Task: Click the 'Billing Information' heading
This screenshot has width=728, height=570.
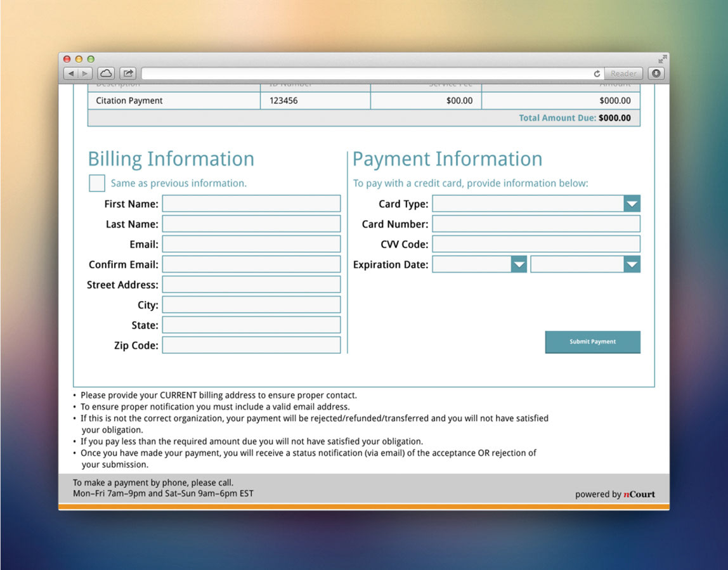Action: tap(171, 159)
